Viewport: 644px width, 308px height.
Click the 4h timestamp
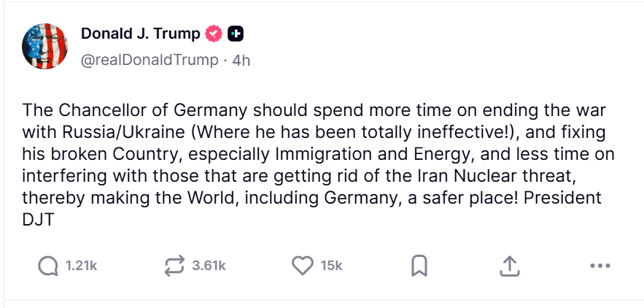[241, 60]
